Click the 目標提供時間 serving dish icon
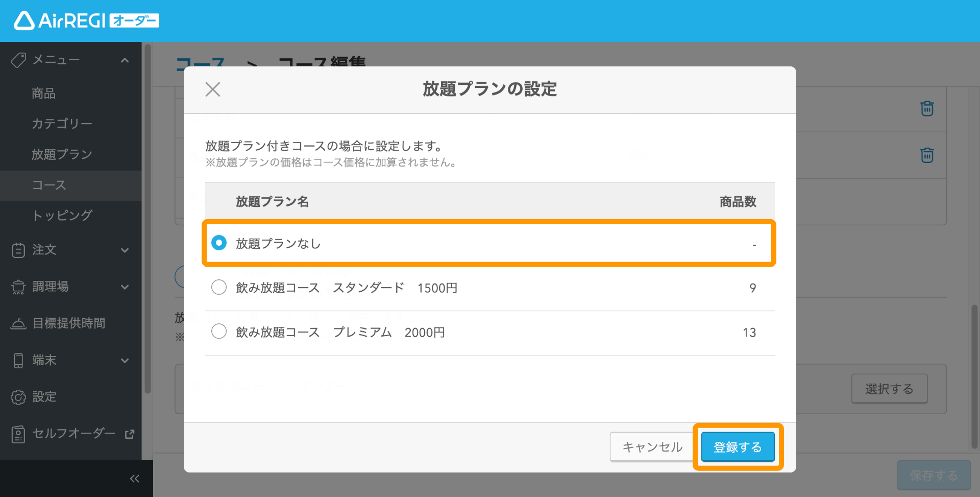Image resolution: width=980 pixels, height=497 pixels. click(18, 324)
